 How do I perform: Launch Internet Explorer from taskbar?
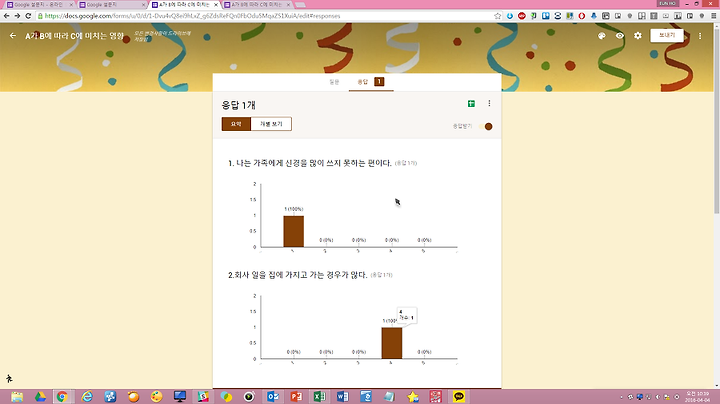point(87,396)
